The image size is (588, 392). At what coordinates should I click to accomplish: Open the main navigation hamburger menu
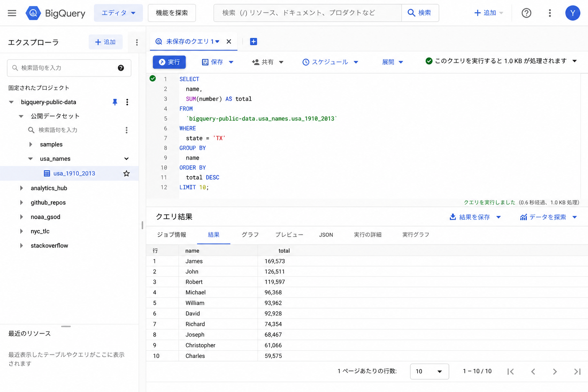click(12, 13)
